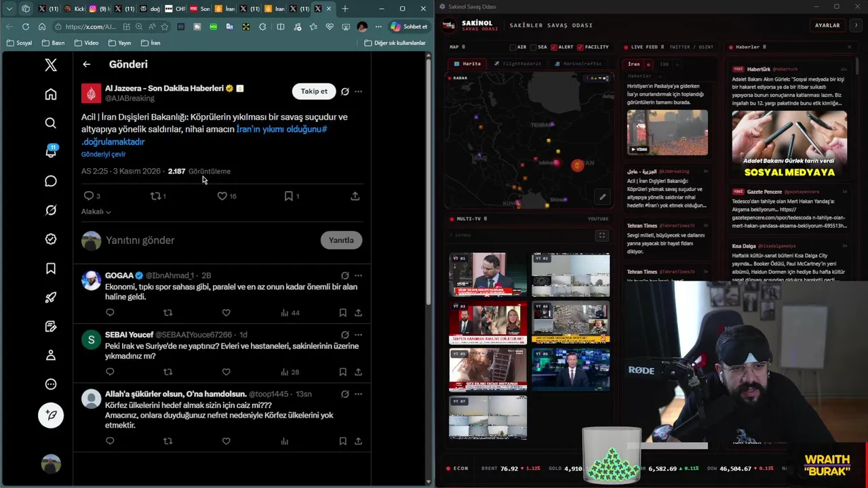The height and width of the screenshot is (488, 868).
Task: Open GOGAA profile name
Action: coord(119,276)
